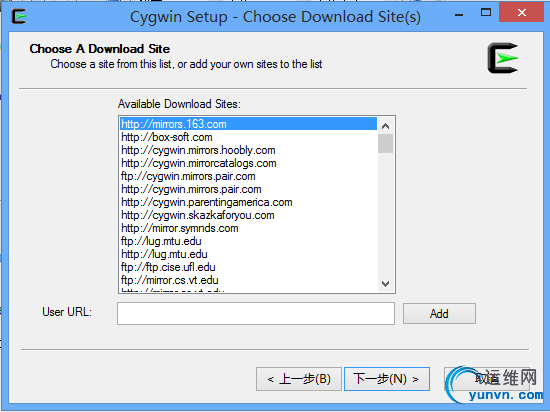
Task: Choose http://lug.mtu.edu download site
Action: [x=248, y=254]
